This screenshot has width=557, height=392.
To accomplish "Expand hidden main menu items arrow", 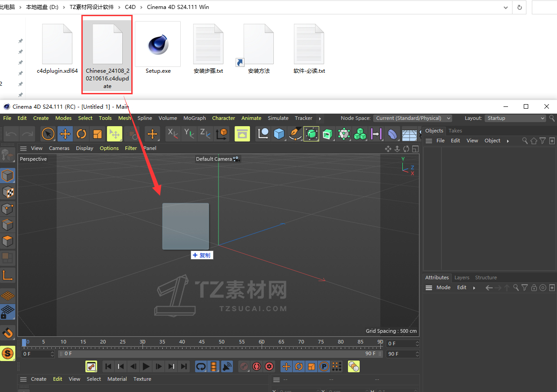I will pos(320,119).
